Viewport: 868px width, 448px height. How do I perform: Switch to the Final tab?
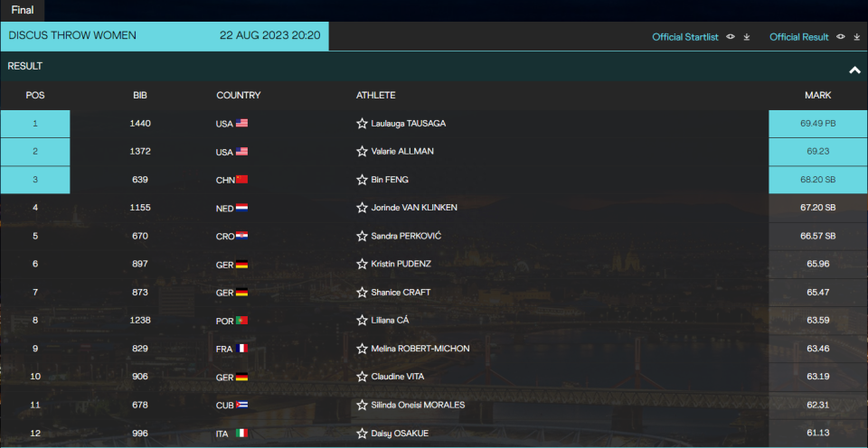(23, 10)
